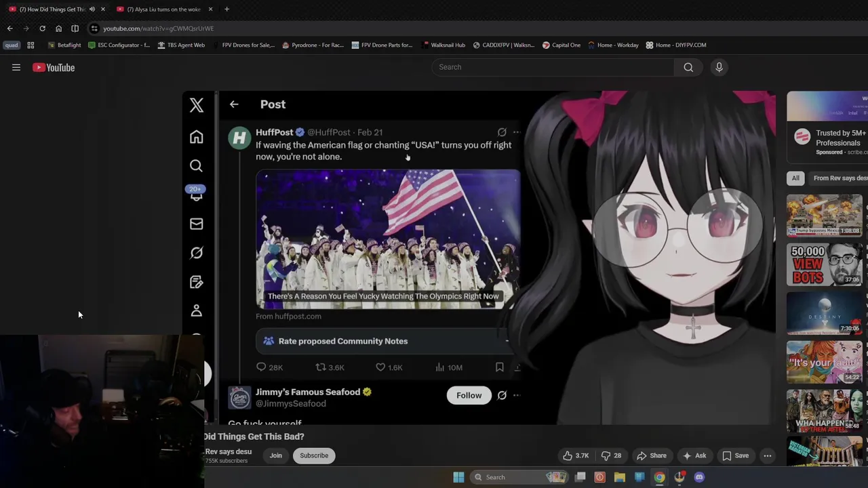The height and width of the screenshot is (488, 868).
Task: Mute the playing tab via speaker icon
Action: (x=92, y=9)
